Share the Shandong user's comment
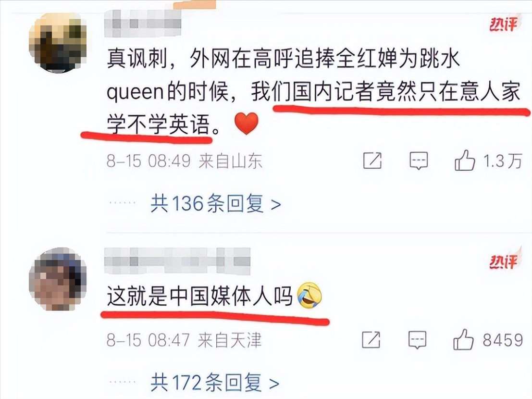Screen dimensions: 532x399 pyautogui.click(x=372, y=161)
